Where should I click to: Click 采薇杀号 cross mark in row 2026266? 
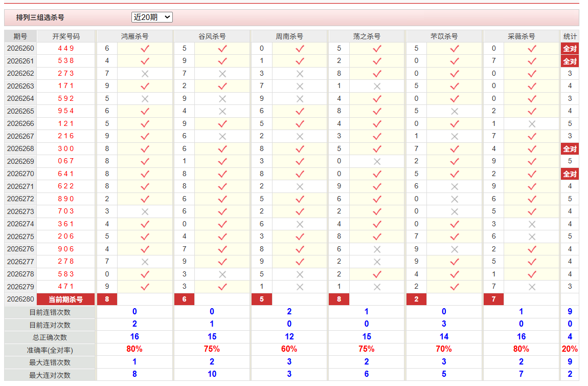532,123
